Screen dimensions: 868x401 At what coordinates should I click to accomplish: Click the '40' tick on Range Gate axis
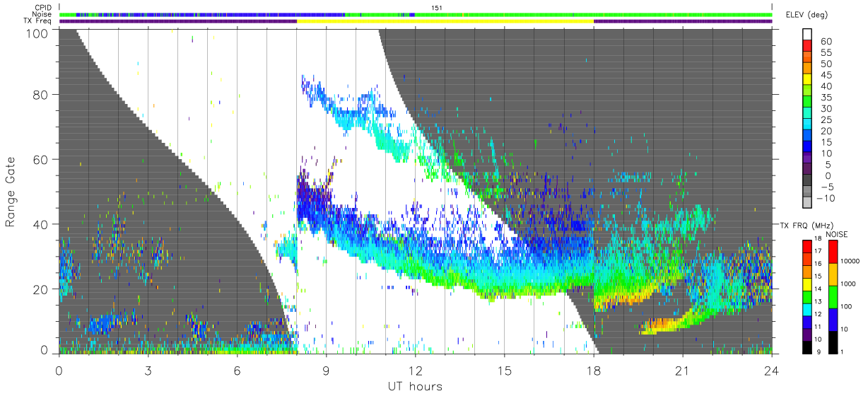tap(40, 224)
